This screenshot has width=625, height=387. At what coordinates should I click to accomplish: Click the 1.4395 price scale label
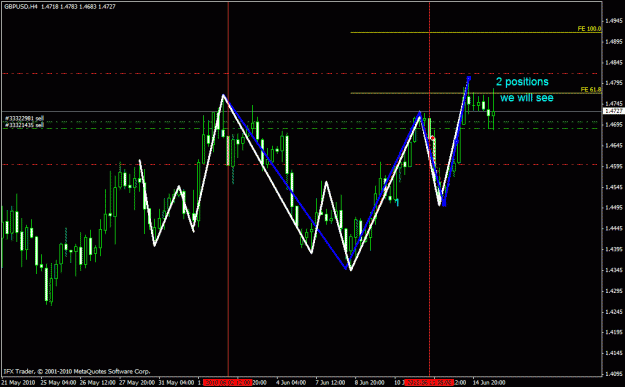pos(614,249)
